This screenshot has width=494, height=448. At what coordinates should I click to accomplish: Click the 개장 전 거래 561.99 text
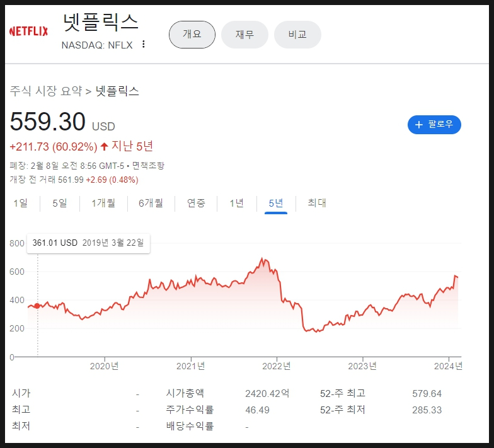[x=47, y=180]
